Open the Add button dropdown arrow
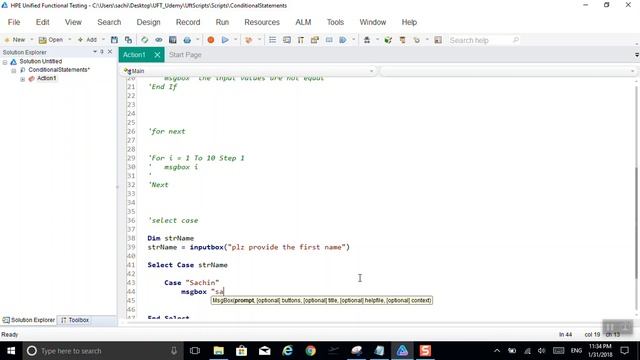The image size is (640, 360). tap(103, 40)
